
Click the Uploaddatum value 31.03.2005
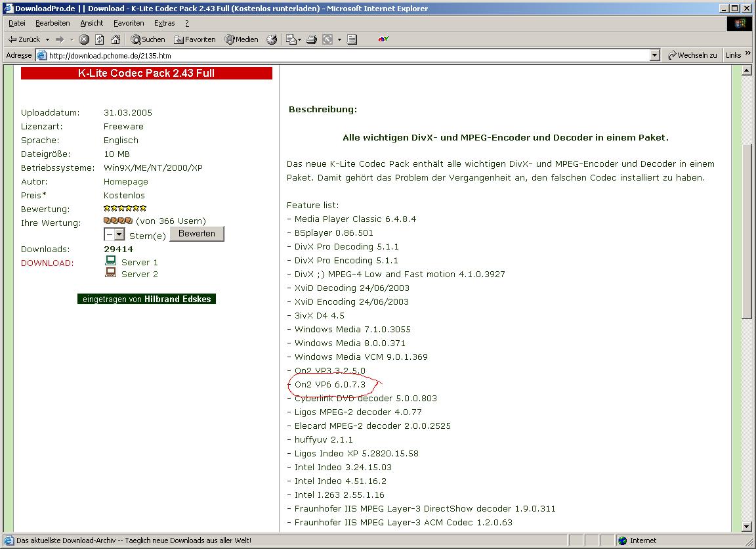click(128, 113)
